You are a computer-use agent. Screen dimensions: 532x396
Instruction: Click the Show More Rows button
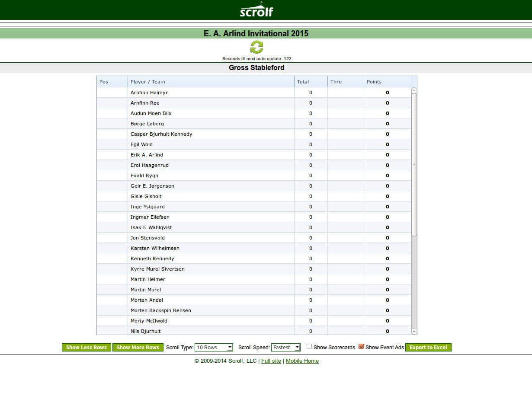point(138,347)
